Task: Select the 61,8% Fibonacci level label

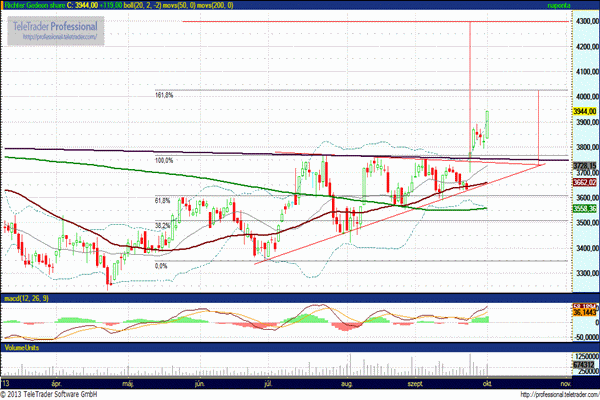Action: (163, 200)
